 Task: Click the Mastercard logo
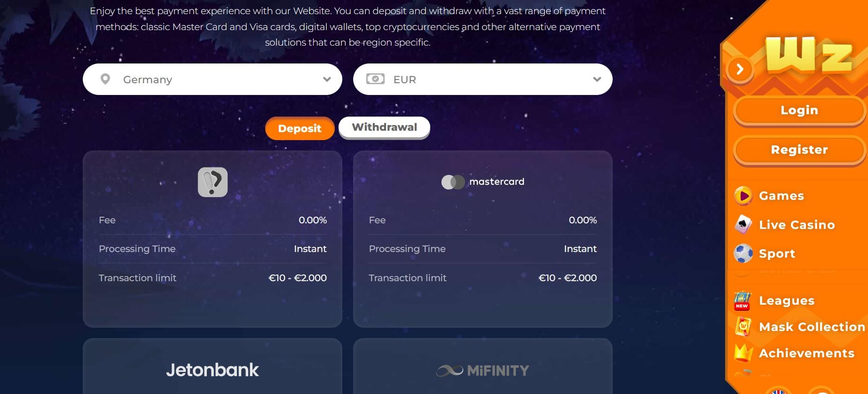pos(482,182)
